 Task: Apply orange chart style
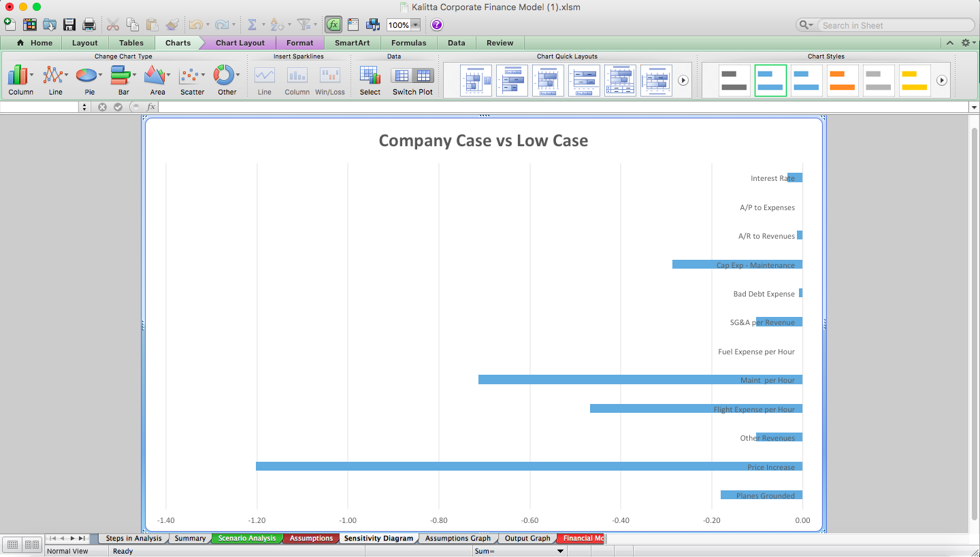pyautogui.click(x=843, y=80)
